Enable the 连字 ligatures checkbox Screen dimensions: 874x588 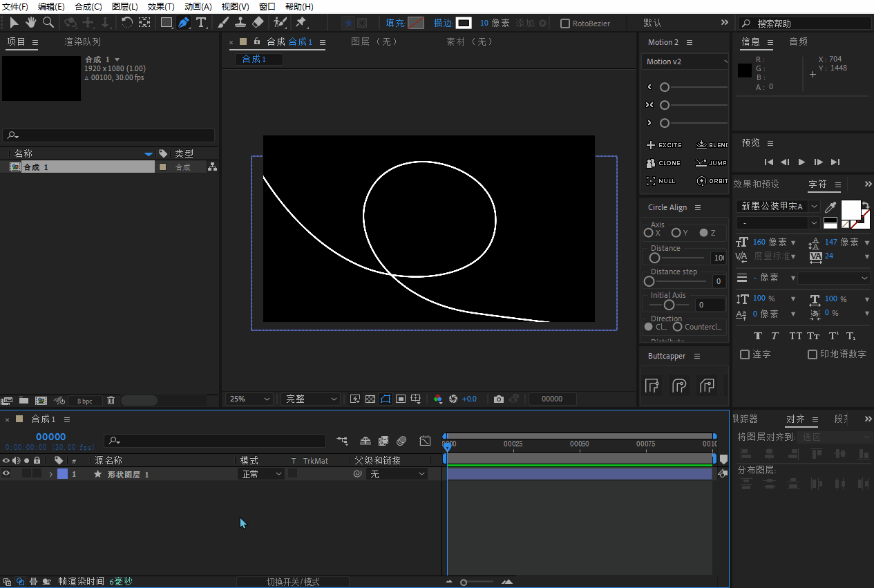(x=745, y=354)
